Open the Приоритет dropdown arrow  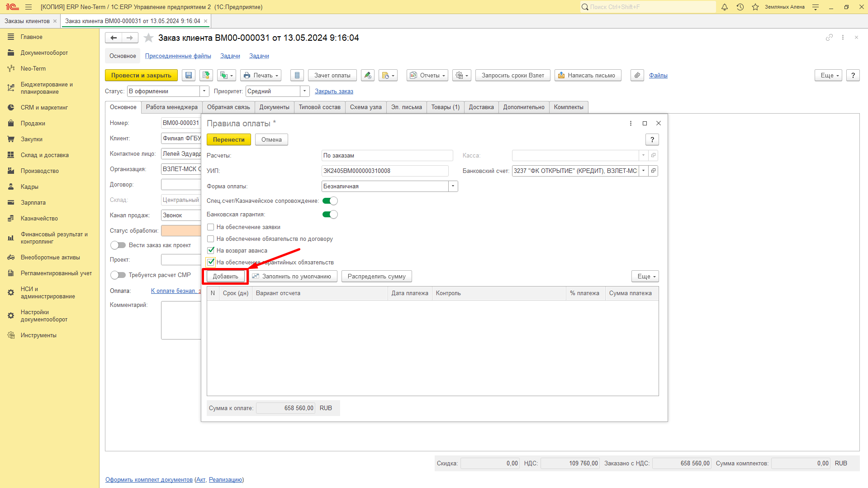coord(305,91)
